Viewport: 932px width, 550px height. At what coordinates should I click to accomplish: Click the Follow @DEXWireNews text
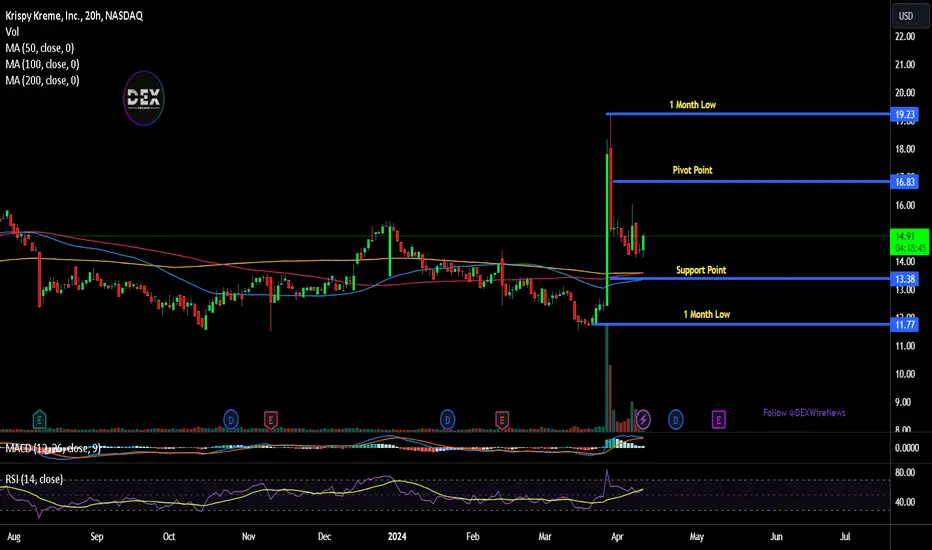click(804, 413)
